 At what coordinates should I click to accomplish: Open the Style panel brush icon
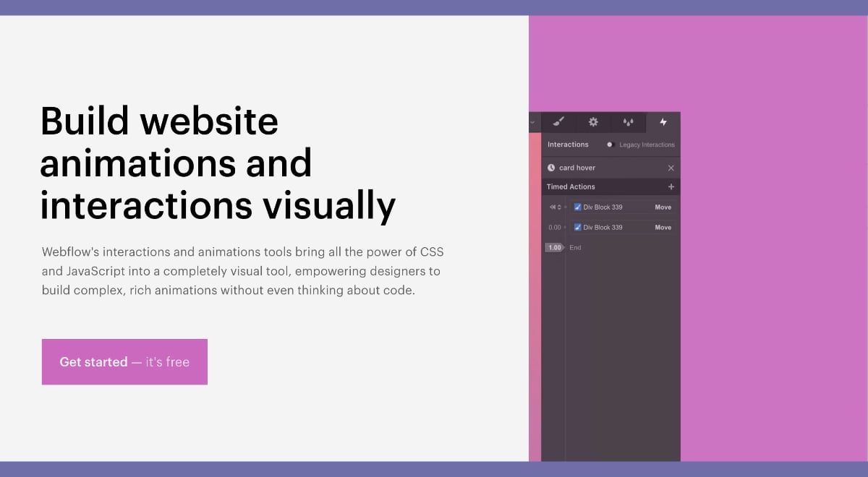click(558, 122)
